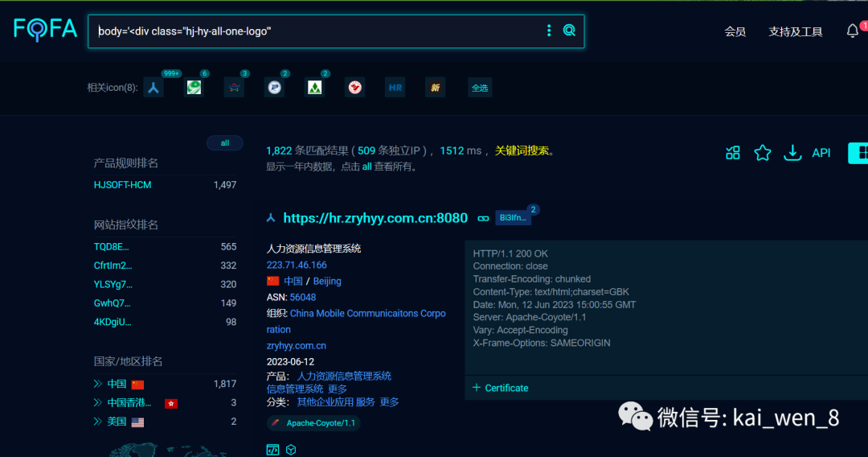Viewport: 868px width, 457px height.
Task: Click the 全选 select-all button
Action: pyautogui.click(x=479, y=88)
